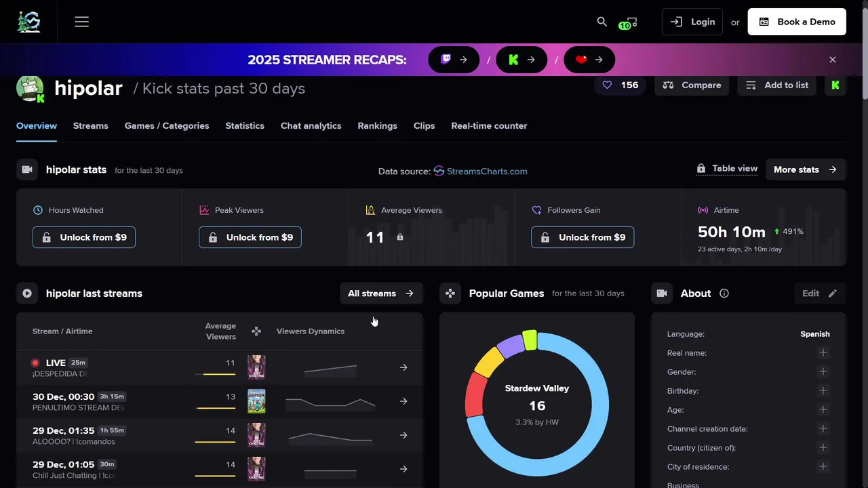This screenshot has height=488, width=868.
Task: Click the ALOOOO? | !comandos stream title
Action: coord(74,442)
